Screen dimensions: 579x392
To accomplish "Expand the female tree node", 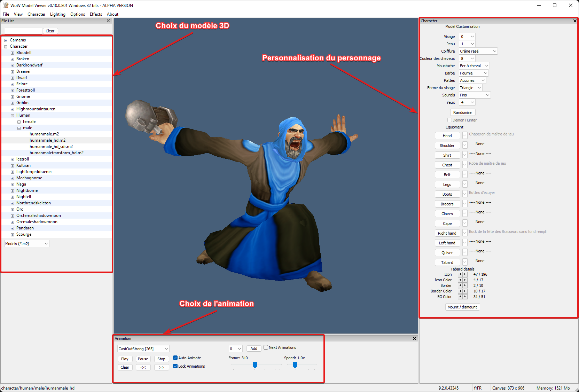I will 19,122.
